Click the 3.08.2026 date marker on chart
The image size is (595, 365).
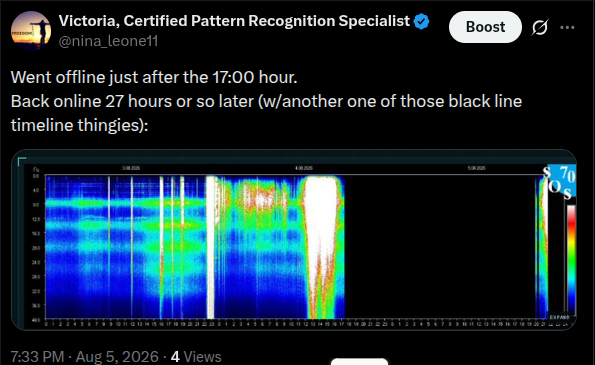click(131, 168)
